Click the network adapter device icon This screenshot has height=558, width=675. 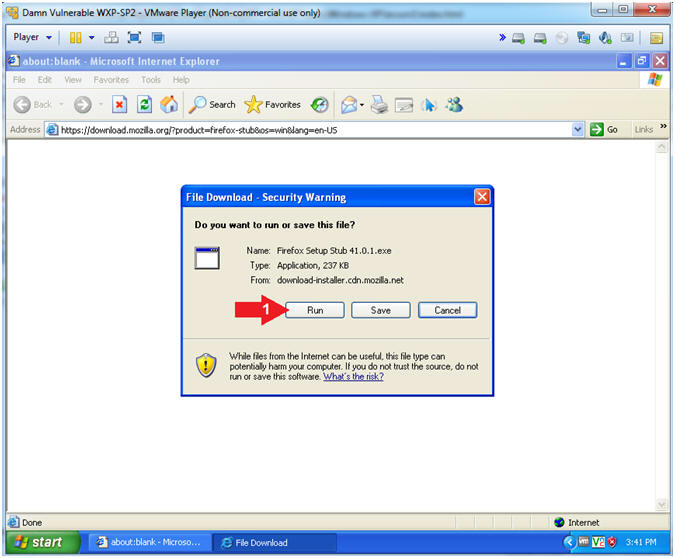tap(583, 38)
